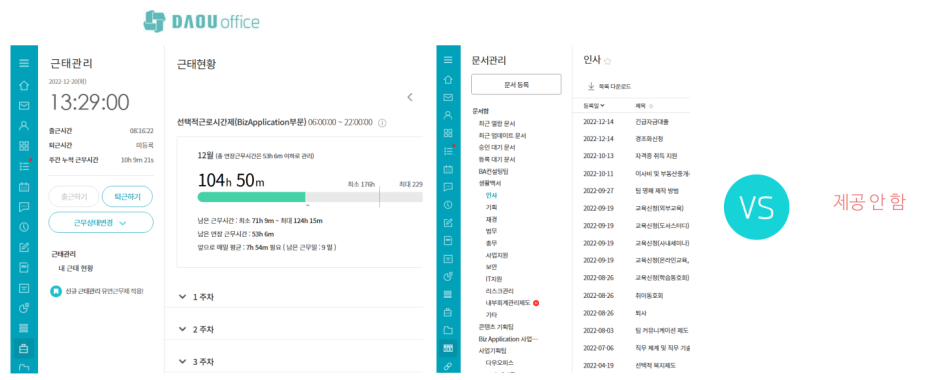
Task: Click download arrow icon beside 목록 다운로드
Action: point(591,86)
